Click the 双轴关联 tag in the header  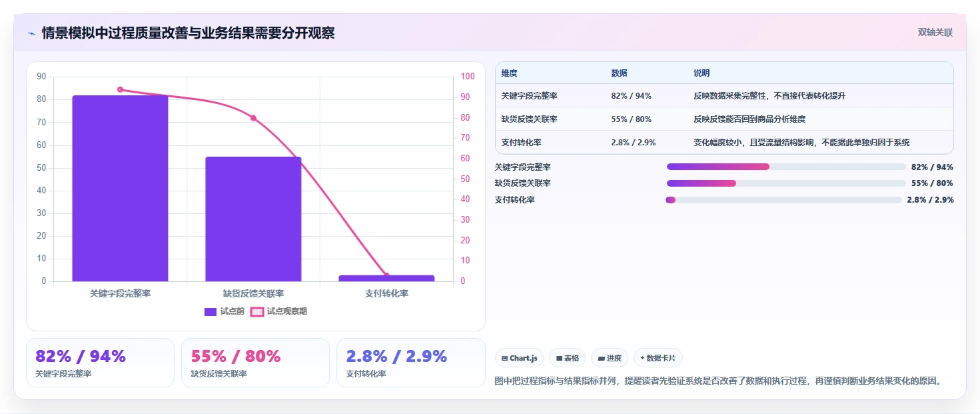pyautogui.click(x=935, y=32)
